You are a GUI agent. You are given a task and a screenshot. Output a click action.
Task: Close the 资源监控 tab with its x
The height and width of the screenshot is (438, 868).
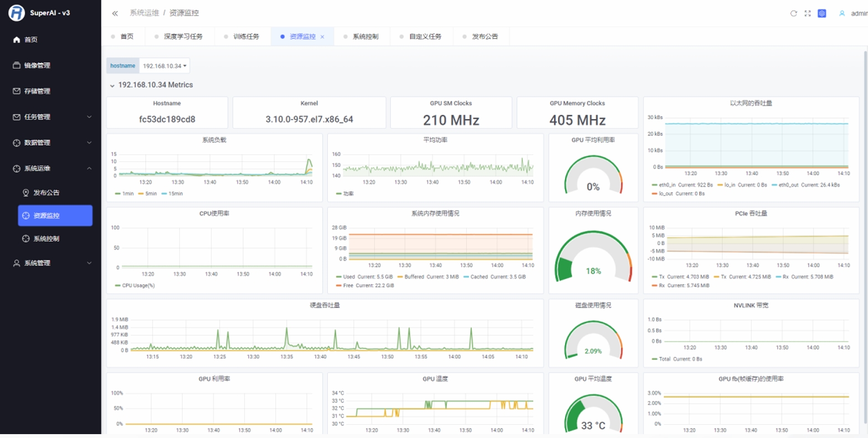[322, 37]
